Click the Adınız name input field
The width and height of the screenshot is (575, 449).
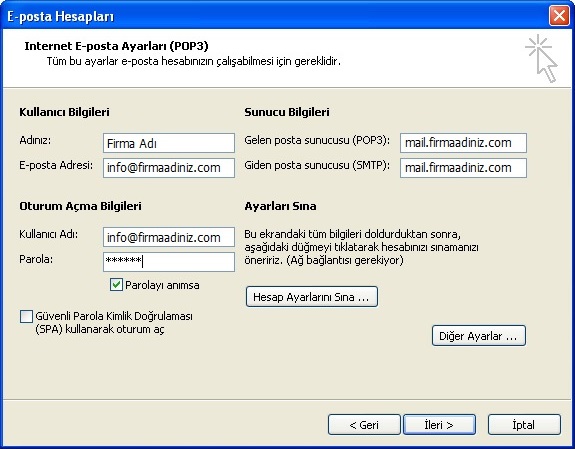169,143
